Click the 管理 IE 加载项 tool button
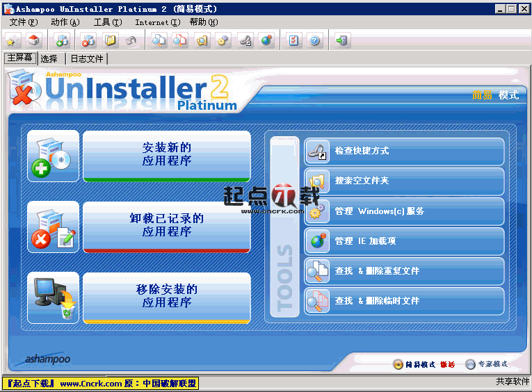This screenshot has height=392, width=532. pos(404,241)
